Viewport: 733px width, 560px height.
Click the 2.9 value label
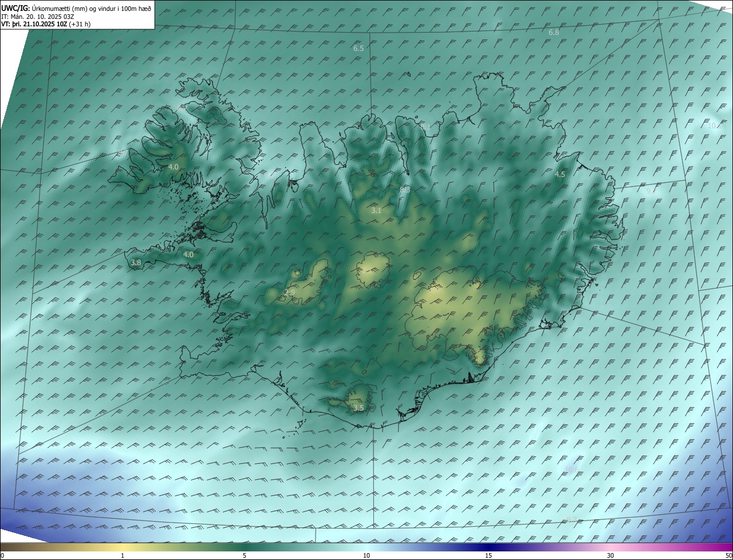coord(290,293)
